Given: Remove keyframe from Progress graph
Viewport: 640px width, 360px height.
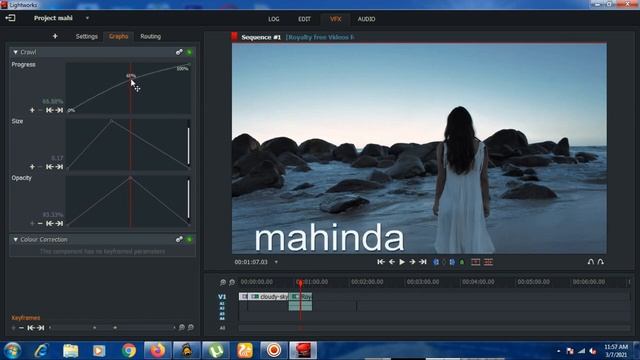Looking at the screenshot, I should point(40,110).
